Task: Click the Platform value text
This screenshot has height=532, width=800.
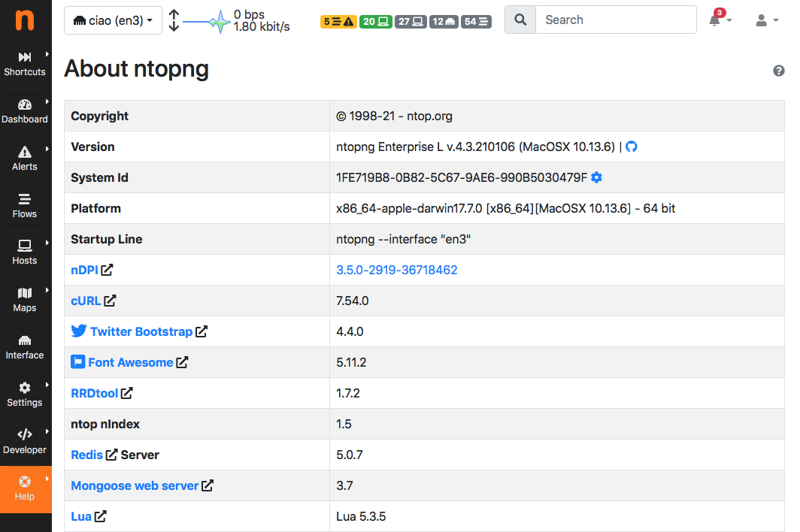Action: pyautogui.click(x=505, y=209)
